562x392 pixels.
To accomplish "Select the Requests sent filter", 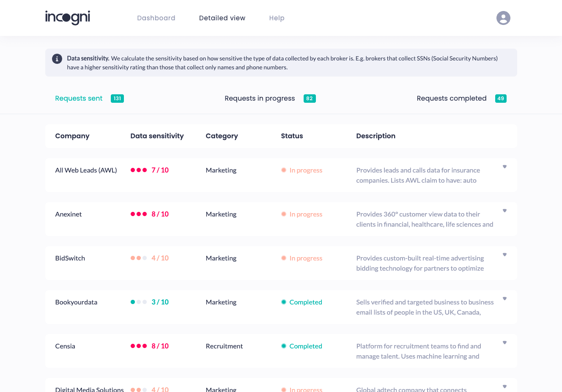I will [x=79, y=98].
